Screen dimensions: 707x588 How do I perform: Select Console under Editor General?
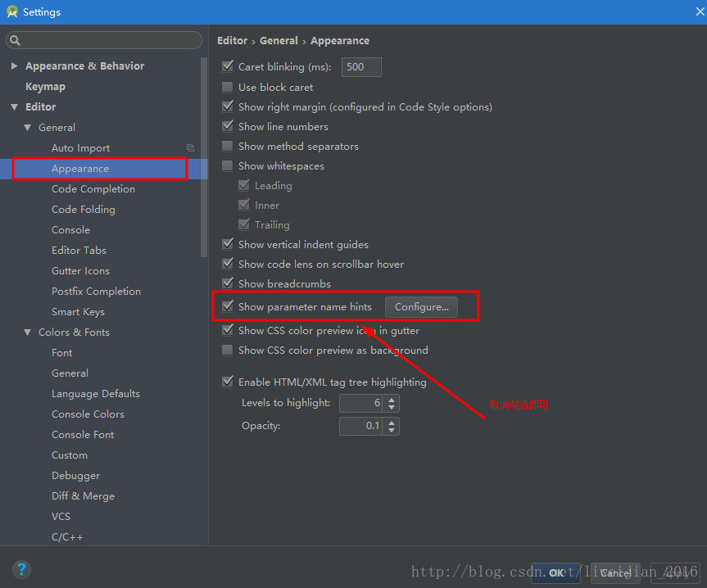tap(70, 230)
